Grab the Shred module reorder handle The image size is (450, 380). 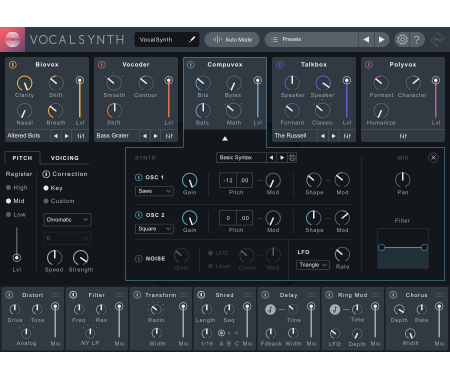point(248,295)
